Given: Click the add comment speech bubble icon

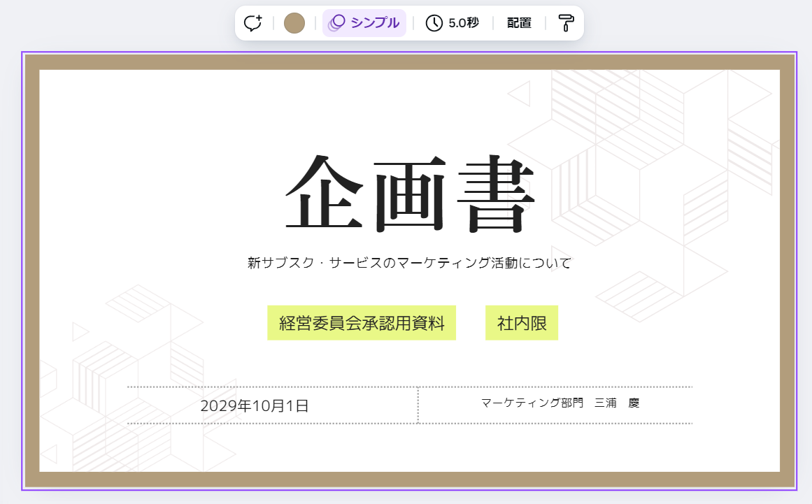Looking at the screenshot, I should tap(252, 23).
